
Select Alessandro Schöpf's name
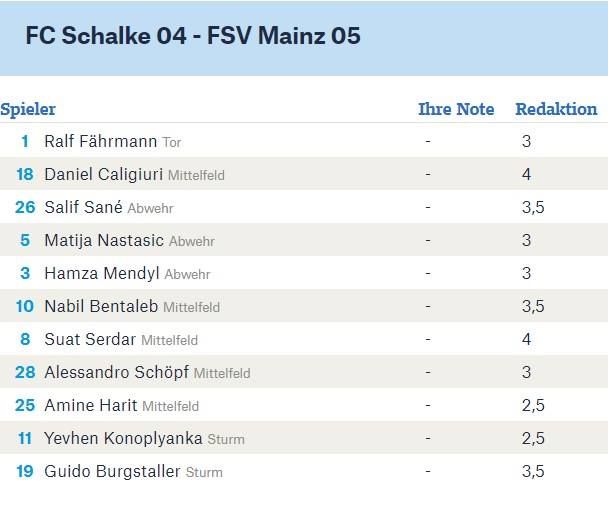coord(117,372)
